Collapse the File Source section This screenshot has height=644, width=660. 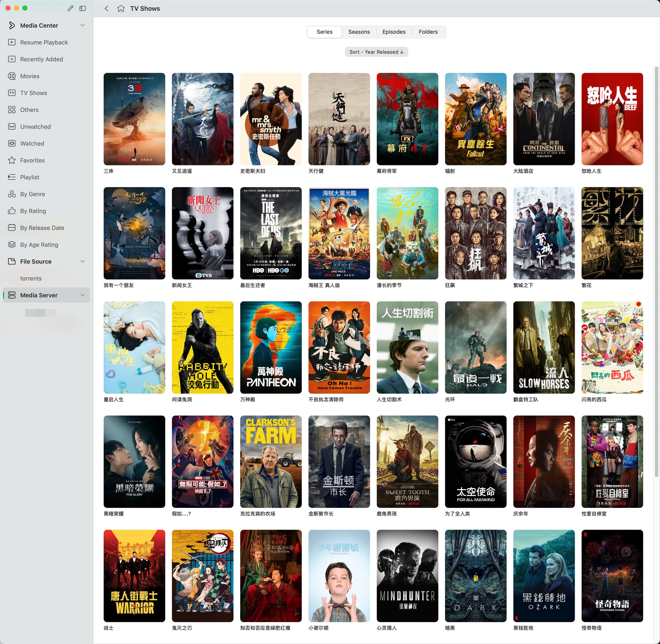[x=82, y=261]
